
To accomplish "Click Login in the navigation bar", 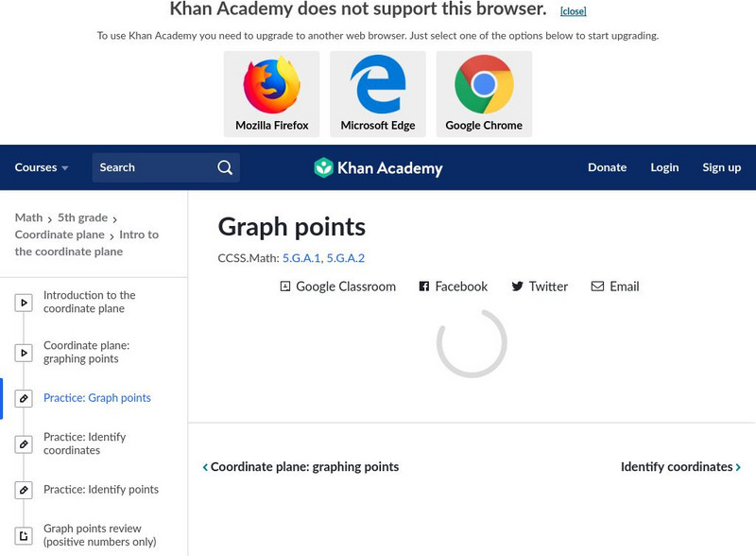I will click(x=664, y=167).
